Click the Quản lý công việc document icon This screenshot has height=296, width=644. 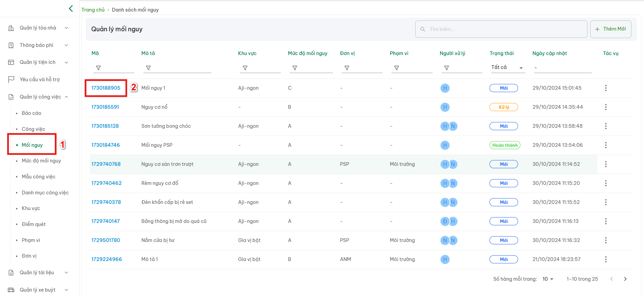tap(11, 97)
